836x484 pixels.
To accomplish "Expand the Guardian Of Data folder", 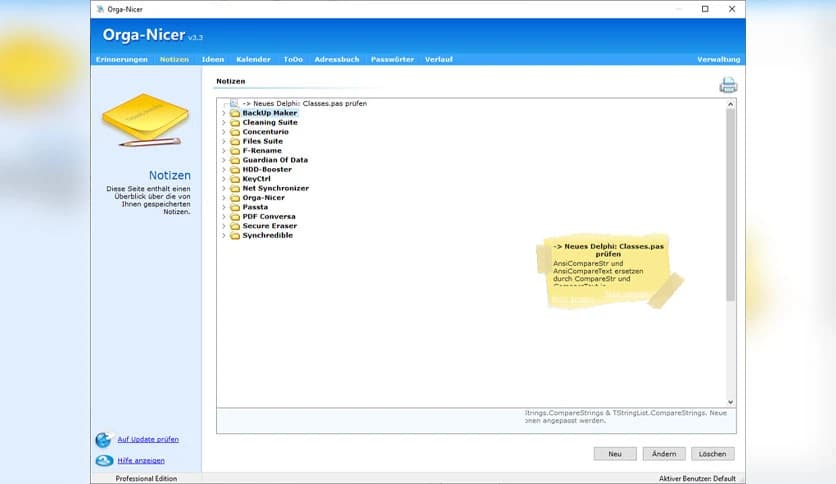I will [224, 160].
